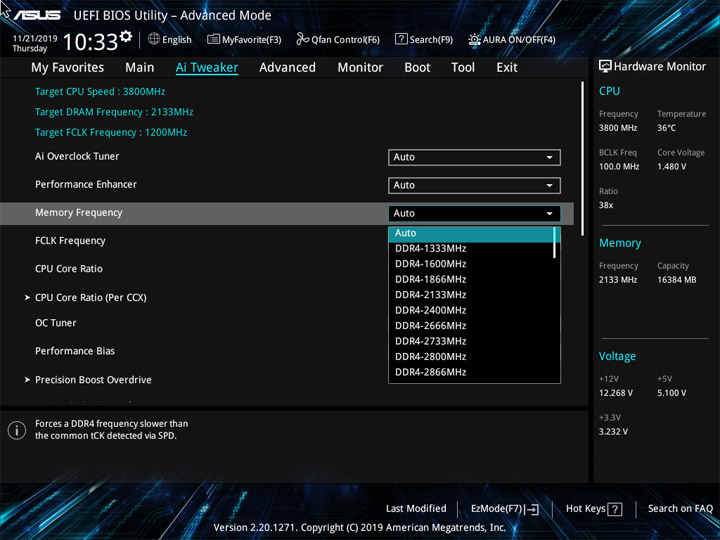Go to Boot tab
Image resolution: width=720 pixels, height=540 pixels.
(417, 68)
